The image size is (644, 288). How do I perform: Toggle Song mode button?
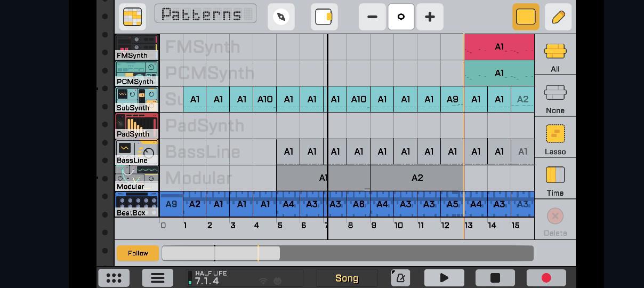coord(347,278)
